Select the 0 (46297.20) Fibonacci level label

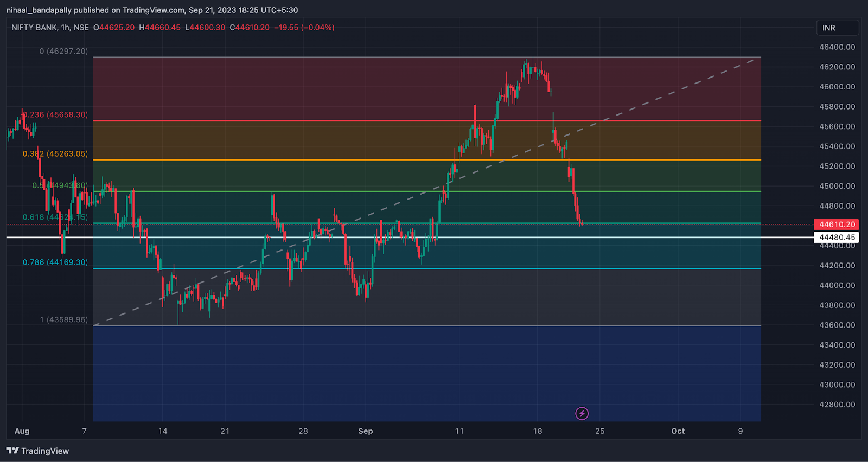point(63,51)
